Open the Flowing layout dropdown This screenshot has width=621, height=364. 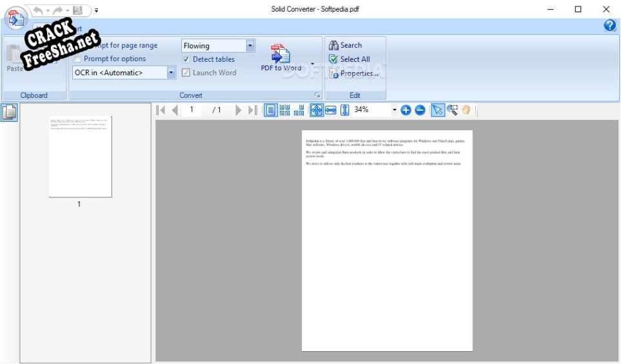pos(250,46)
